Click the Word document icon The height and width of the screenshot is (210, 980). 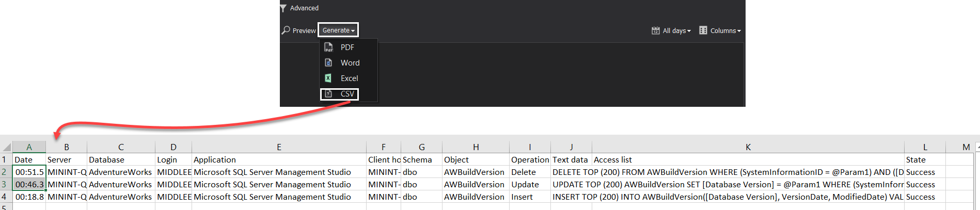click(328, 63)
